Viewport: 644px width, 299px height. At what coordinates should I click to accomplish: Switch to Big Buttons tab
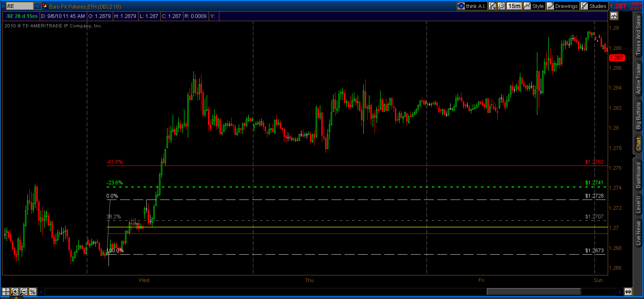[x=638, y=116]
